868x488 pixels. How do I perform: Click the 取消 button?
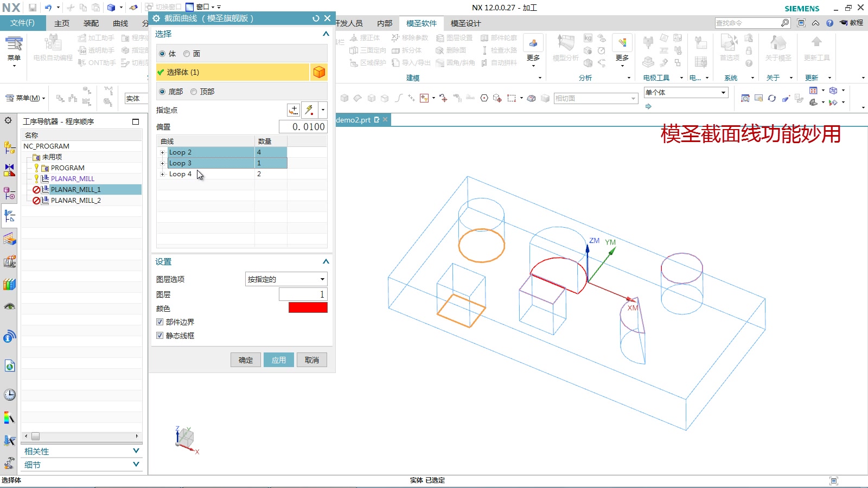[312, 360]
